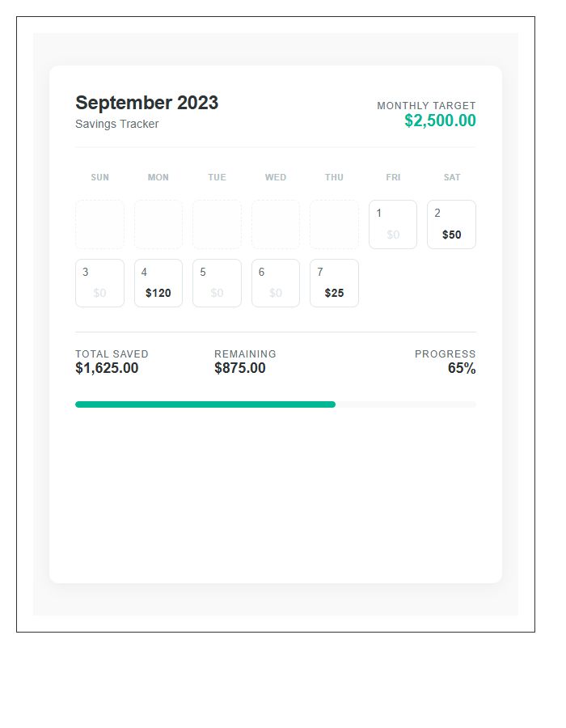Click the Savings Tracker subtitle
This screenshot has height=728, width=566.
tap(116, 124)
